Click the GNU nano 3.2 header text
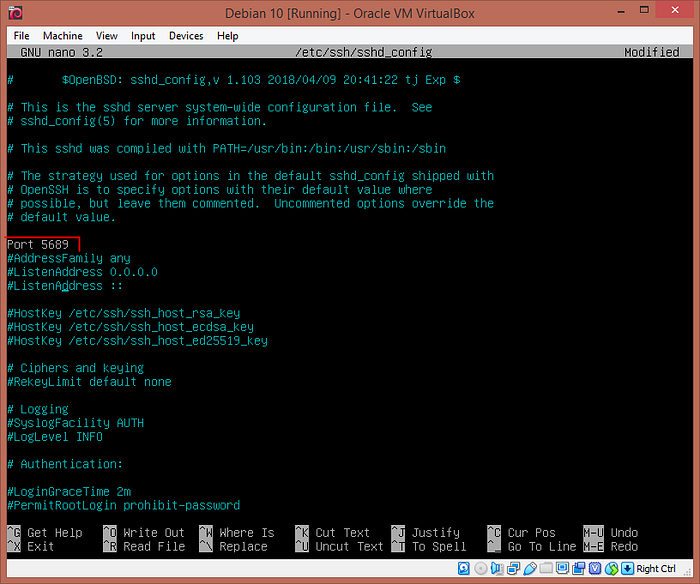 pos(62,52)
